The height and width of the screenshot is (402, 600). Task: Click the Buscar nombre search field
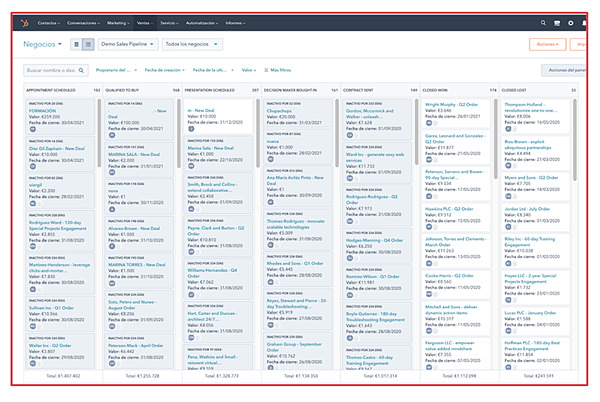coord(52,70)
